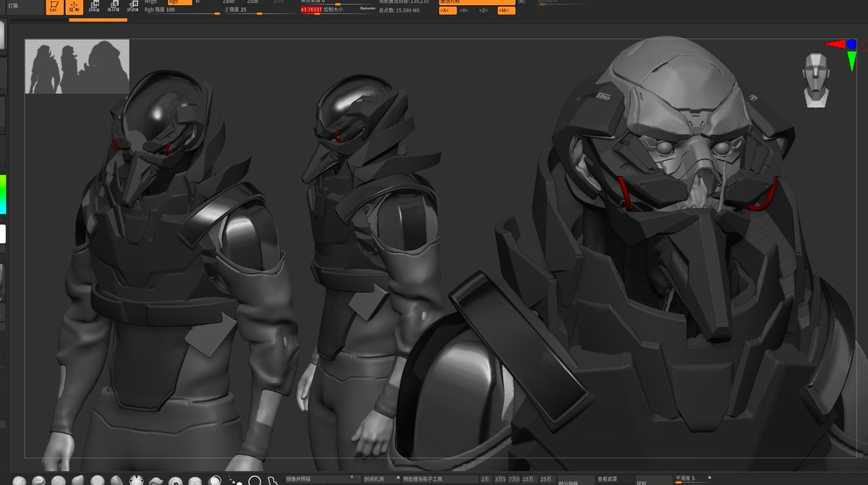Select the white-ringed sphere brush icon
The width and height of the screenshot is (868, 485).
click(x=215, y=481)
